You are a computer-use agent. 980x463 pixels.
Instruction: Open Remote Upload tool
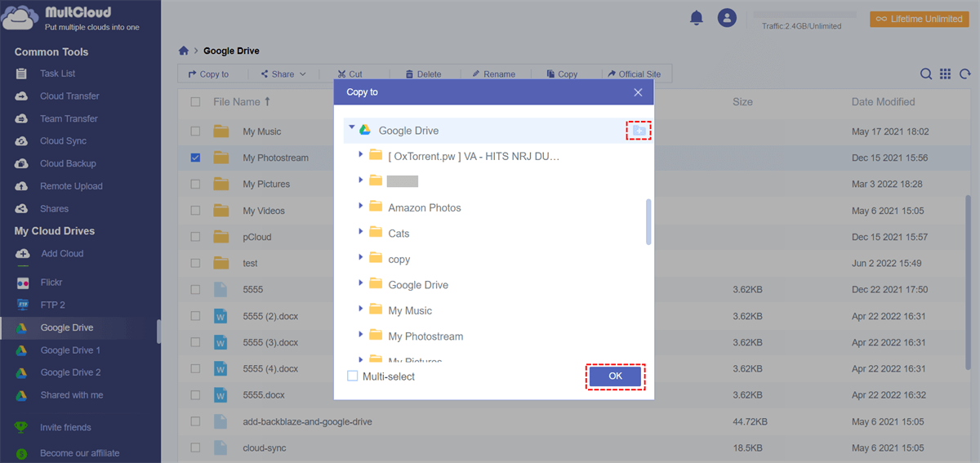click(x=71, y=186)
